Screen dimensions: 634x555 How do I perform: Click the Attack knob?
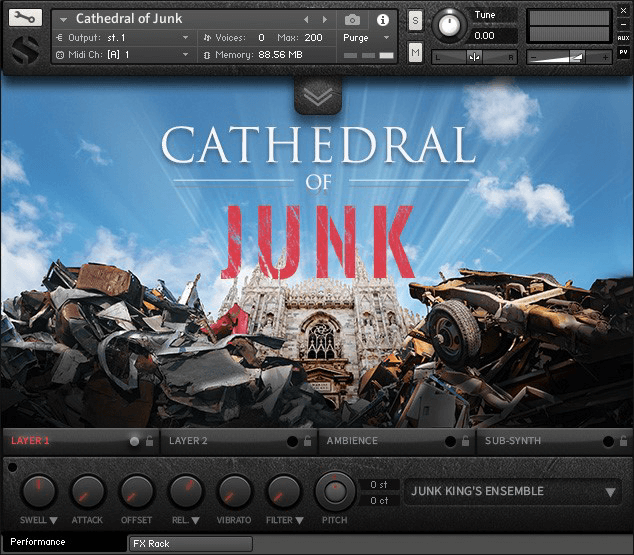(87, 491)
